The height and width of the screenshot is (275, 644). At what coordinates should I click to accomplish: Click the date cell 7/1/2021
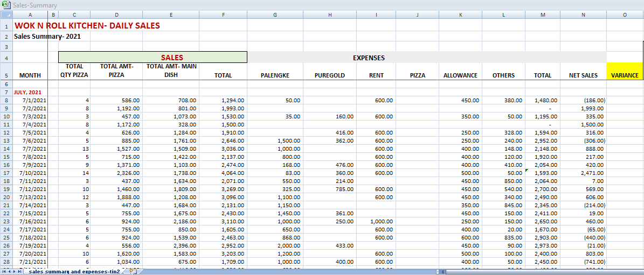tap(30, 101)
